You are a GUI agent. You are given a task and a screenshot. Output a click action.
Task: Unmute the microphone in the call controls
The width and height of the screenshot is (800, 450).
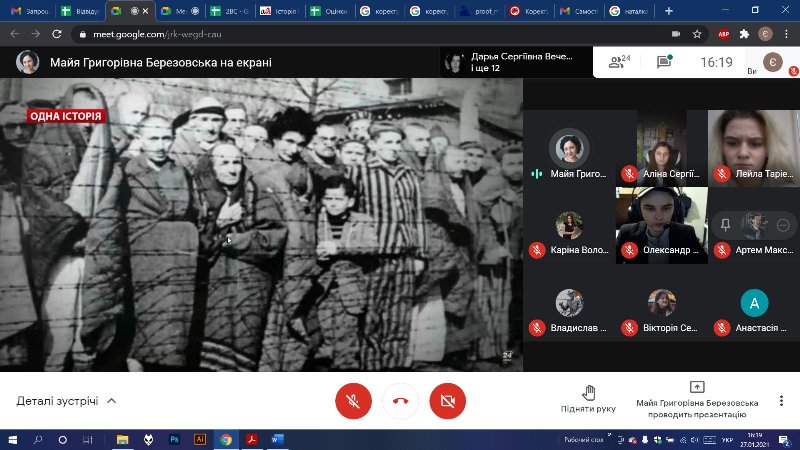(x=352, y=401)
